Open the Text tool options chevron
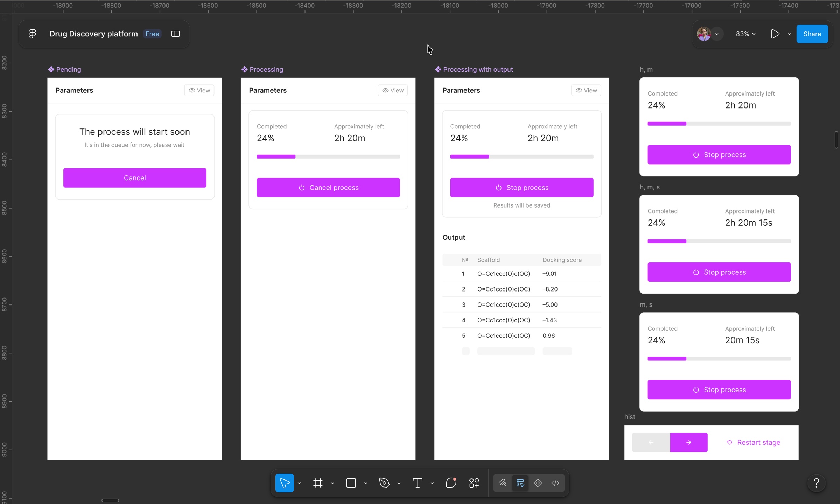The width and height of the screenshot is (840, 504). click(432, 483)
